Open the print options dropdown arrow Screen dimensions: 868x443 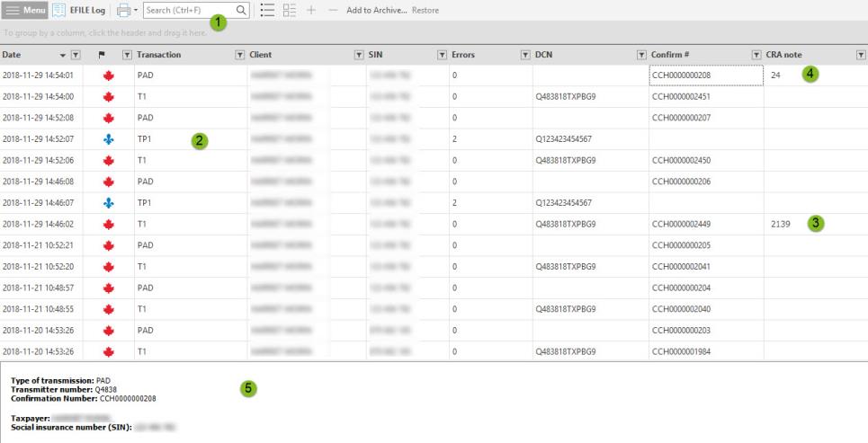[x=136, y=10]
